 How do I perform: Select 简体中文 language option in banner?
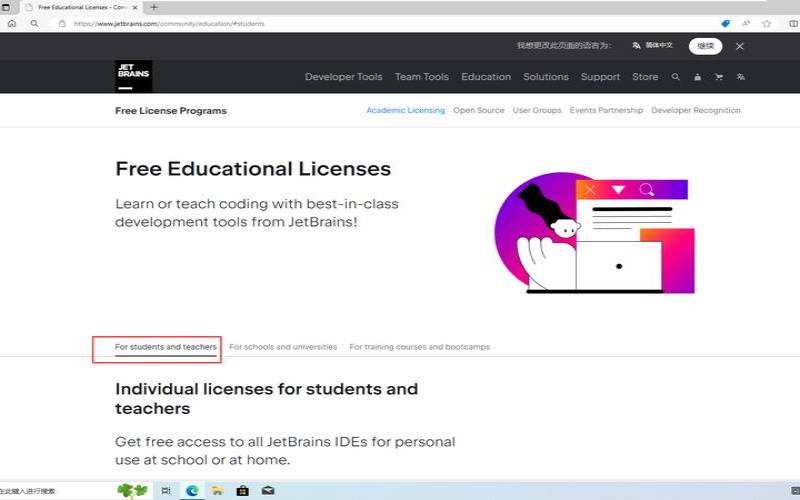[x=653, y=45]
